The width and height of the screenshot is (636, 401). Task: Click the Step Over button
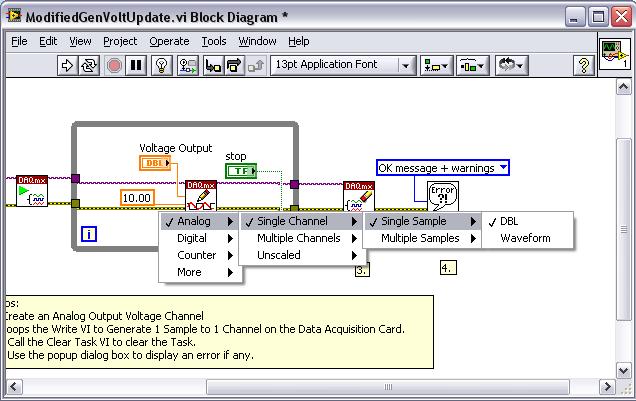click(x=234, y=65)
